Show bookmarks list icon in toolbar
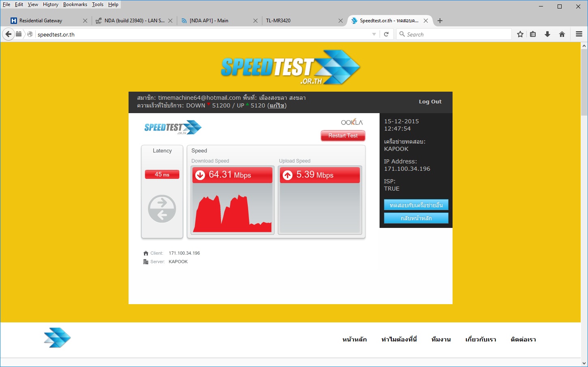Screen dimensions: 588x367 tap(533, 34)
